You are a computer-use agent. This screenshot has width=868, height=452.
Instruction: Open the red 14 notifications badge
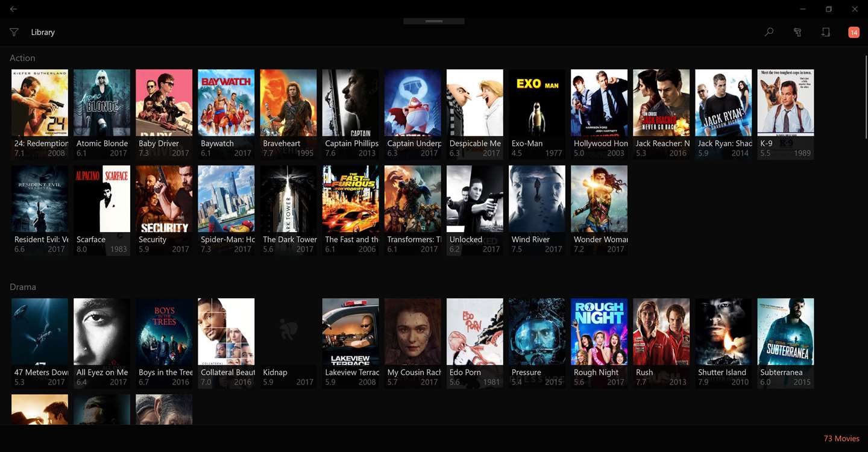tap(854, 33)
